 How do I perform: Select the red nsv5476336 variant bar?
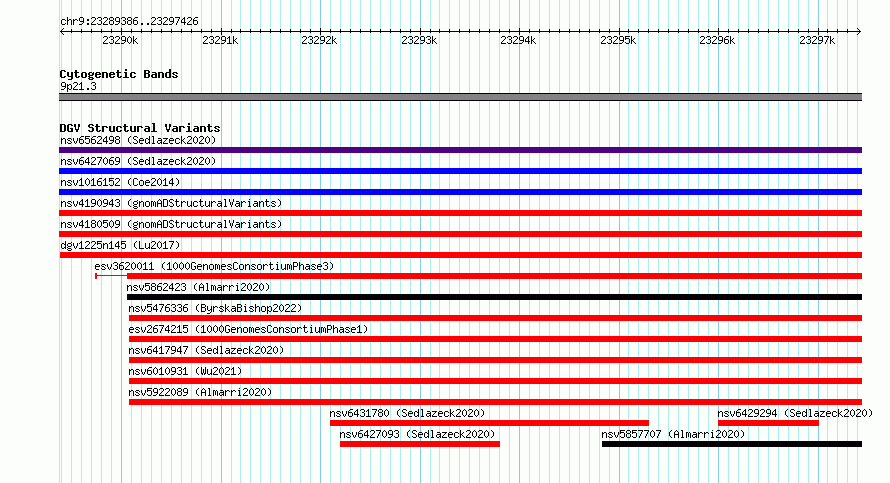(x=496, y=318)
